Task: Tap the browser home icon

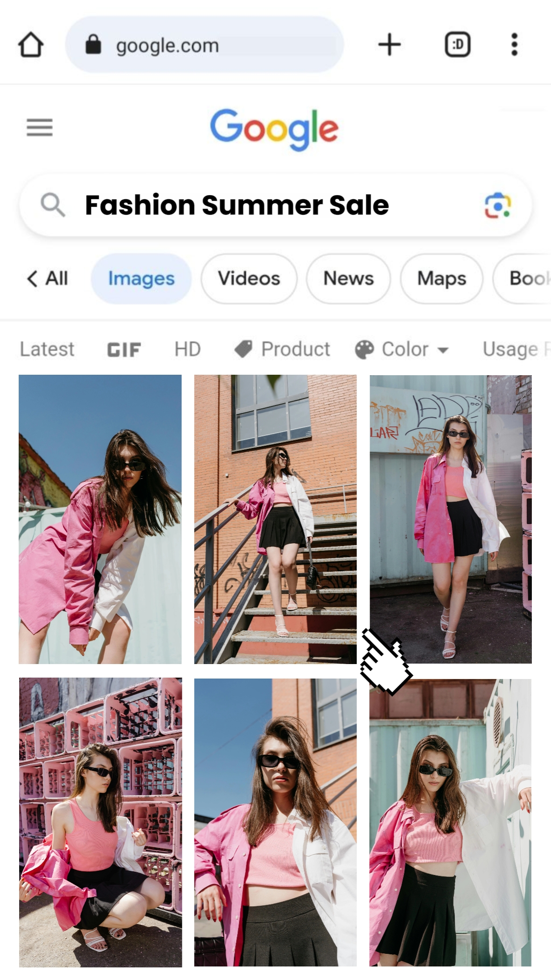Action: click(31, 45)
